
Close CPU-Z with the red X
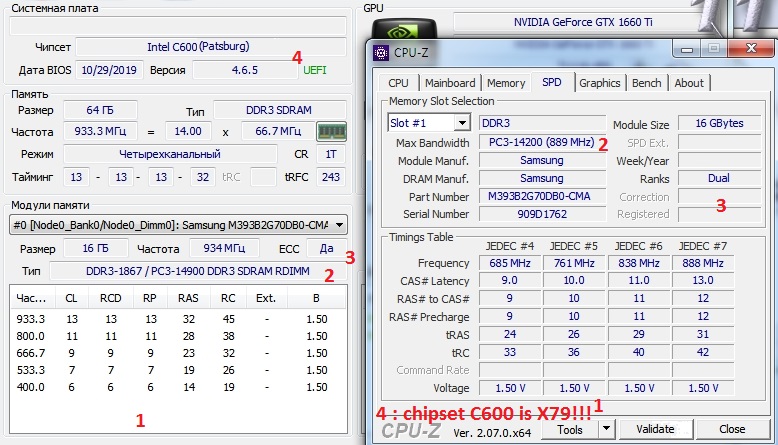[x=751, y=49]
